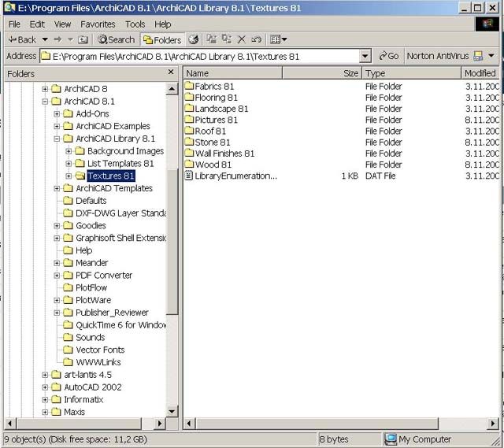504x448 pixels.
Task: Open the Norton AntiVirus dropdown arrow
Action: pos(491,56)
